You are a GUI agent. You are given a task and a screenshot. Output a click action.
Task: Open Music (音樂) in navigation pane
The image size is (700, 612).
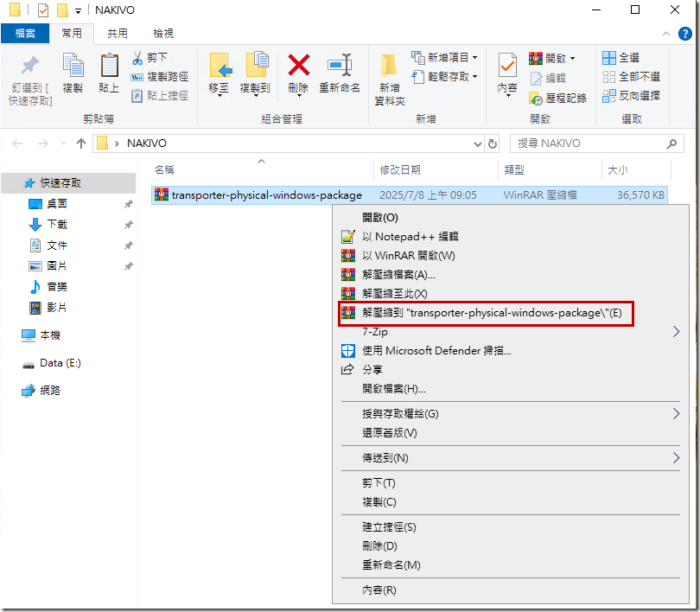pyautogui.click(x=57, y=287)
